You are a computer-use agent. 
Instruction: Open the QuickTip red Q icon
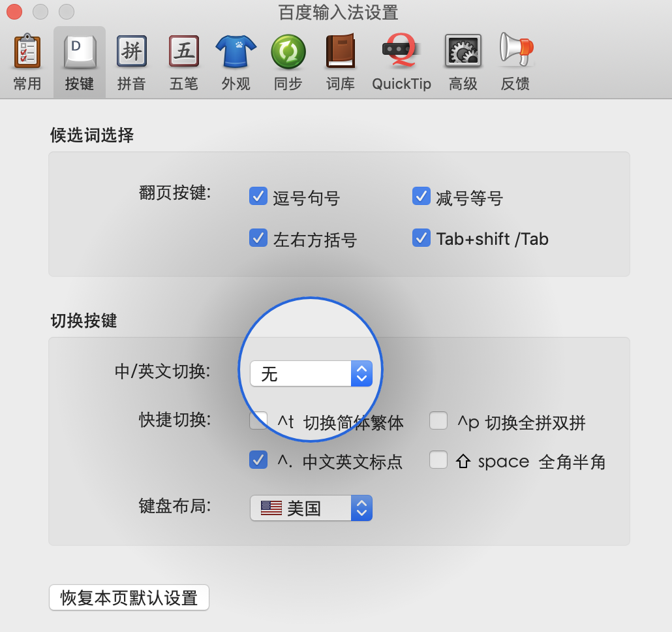coord(402,50)
